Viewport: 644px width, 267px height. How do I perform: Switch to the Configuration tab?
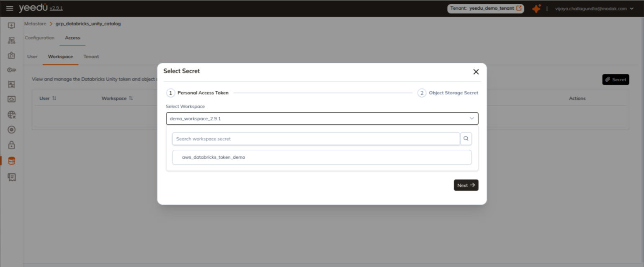point(39,38)
